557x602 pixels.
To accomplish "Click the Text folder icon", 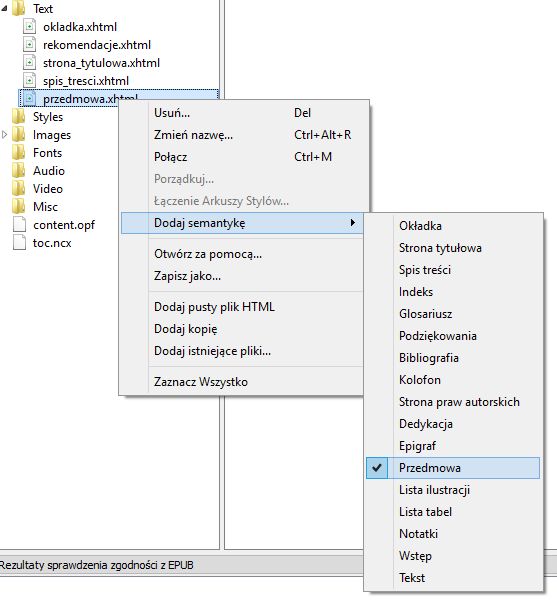I will [x=18, y=8].
